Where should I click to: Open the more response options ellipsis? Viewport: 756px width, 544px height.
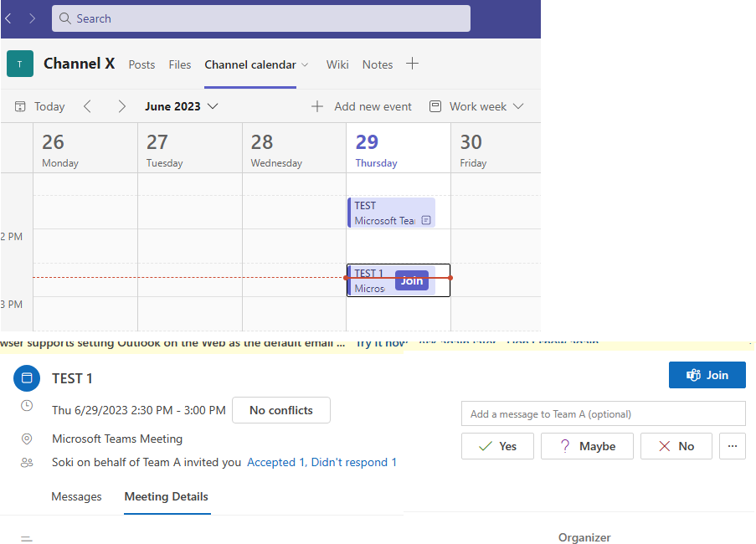tap(732, 445)
